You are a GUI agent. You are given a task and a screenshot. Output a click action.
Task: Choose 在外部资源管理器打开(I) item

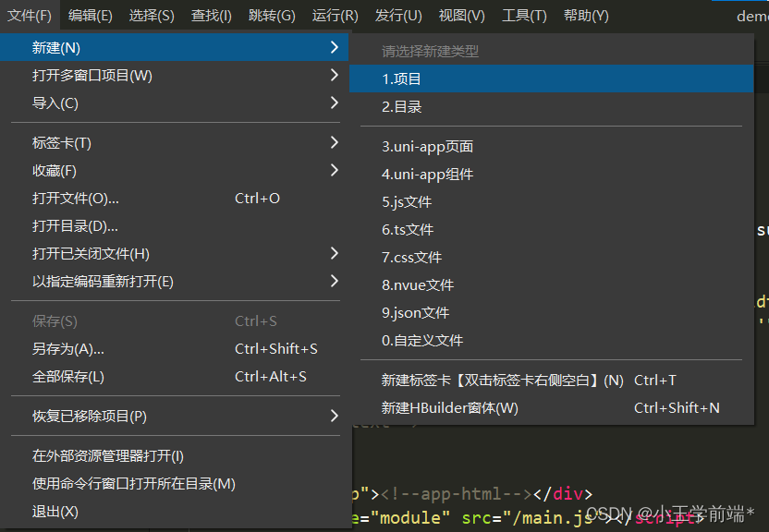pos(174,456)
